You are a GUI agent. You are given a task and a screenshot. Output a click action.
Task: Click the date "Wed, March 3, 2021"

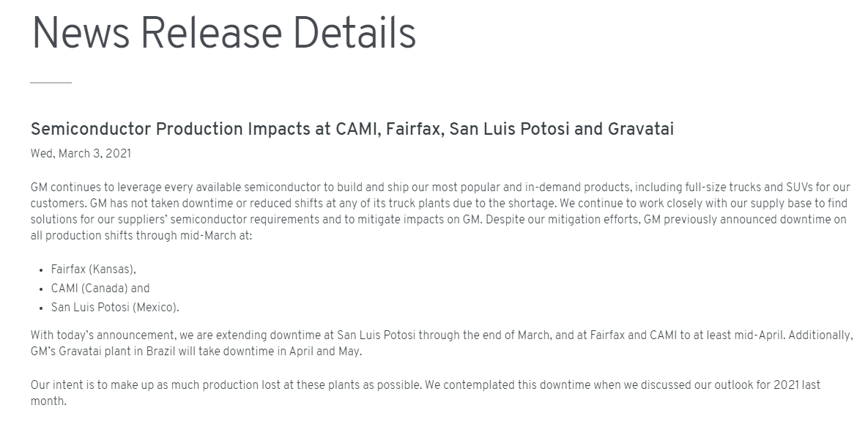[x=81, y=154]
